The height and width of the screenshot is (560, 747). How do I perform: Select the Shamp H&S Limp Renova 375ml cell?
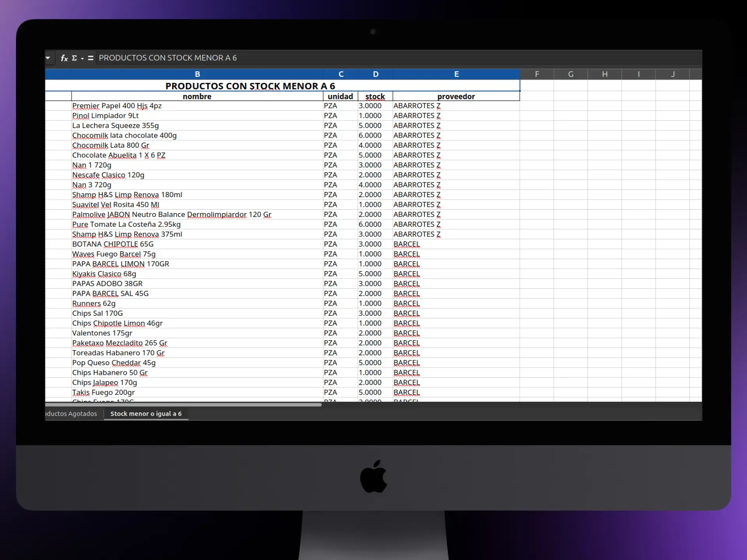coord(197,234)
